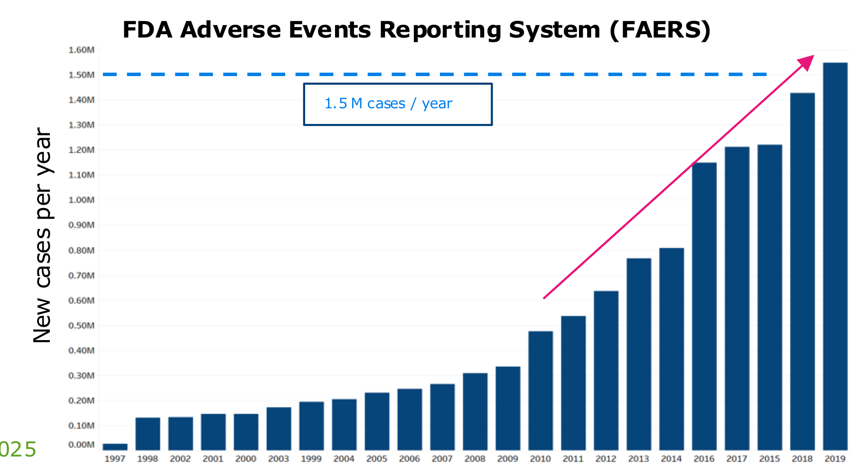
Task: Click the smallest bar for 1997
Action: pyautogui.click(x=115, y=447)
